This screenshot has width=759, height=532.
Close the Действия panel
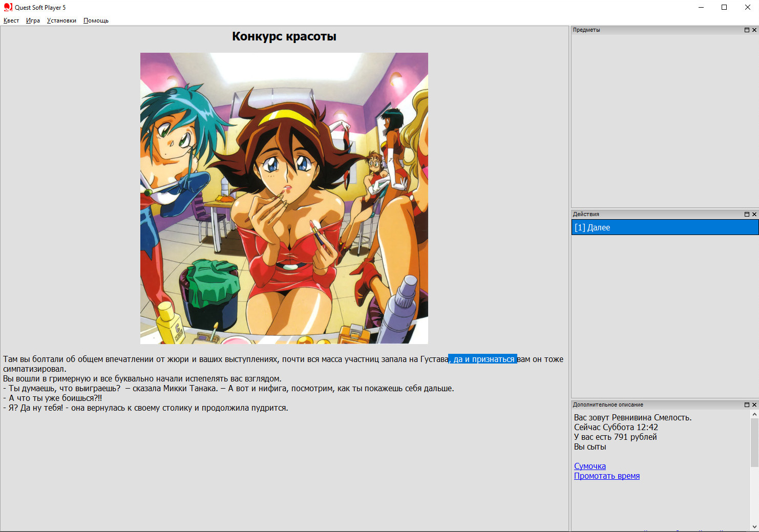754,214
